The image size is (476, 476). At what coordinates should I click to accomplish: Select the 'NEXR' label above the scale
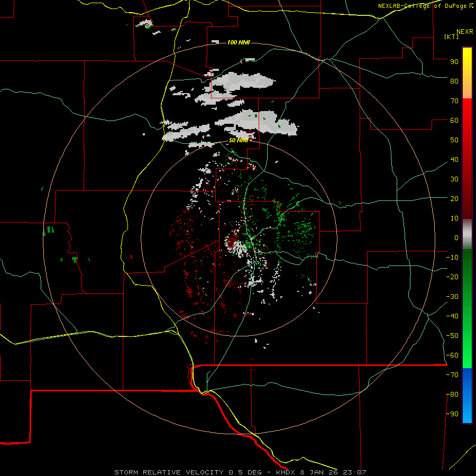pyautogui.click(x=464, y=32)
